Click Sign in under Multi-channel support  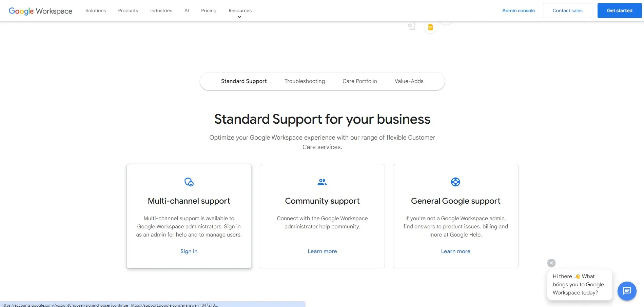tap(189, 251)
